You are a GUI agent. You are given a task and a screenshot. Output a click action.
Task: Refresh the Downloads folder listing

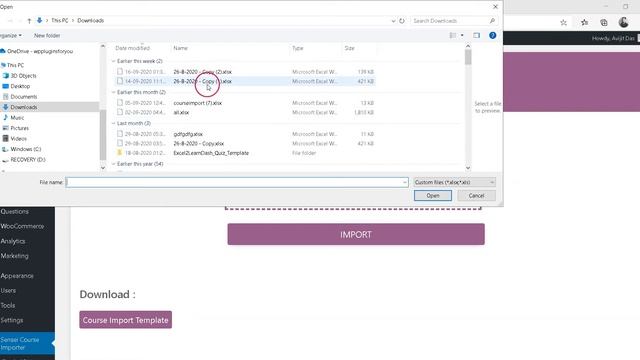402,20
